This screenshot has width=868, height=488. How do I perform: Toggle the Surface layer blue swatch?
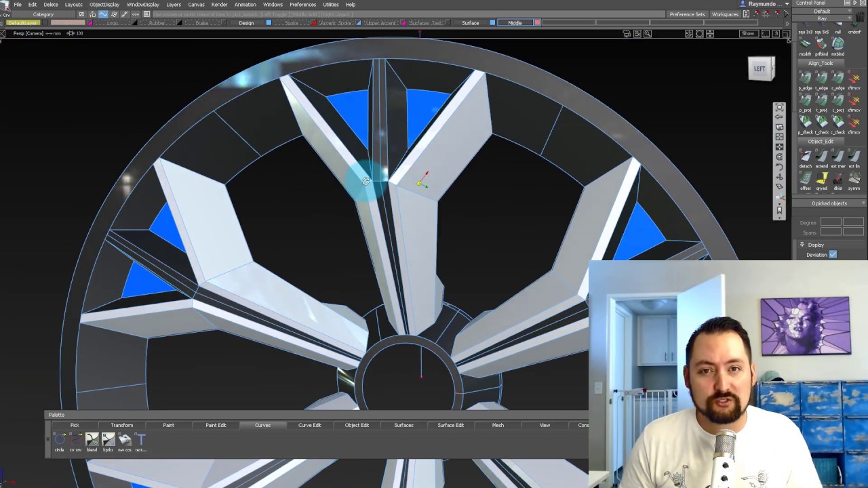click(492, 23)
